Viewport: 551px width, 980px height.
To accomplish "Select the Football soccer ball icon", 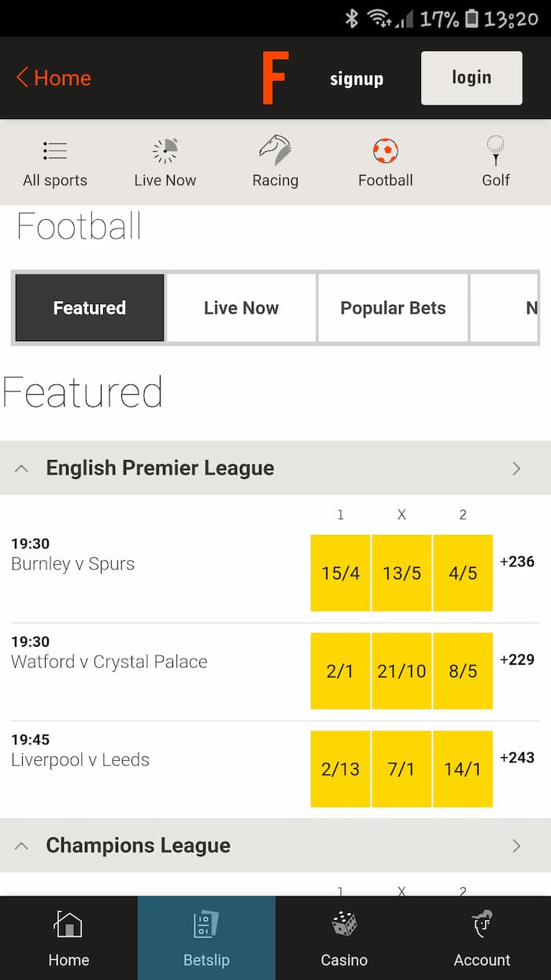I will click(x=386, y=150).
